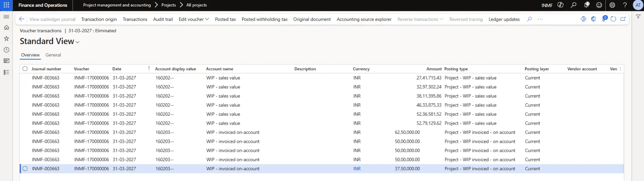
Task: Click the Description column header
Action: (305, 69)
